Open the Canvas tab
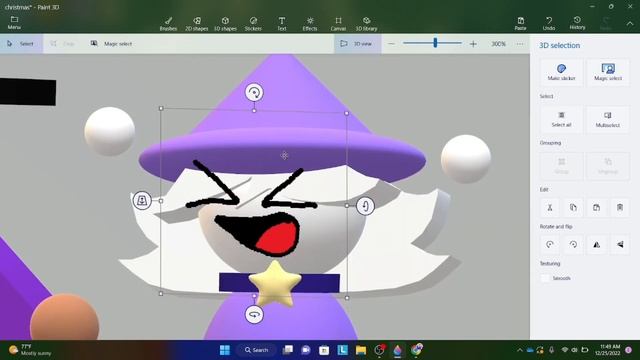 point(338,24)
